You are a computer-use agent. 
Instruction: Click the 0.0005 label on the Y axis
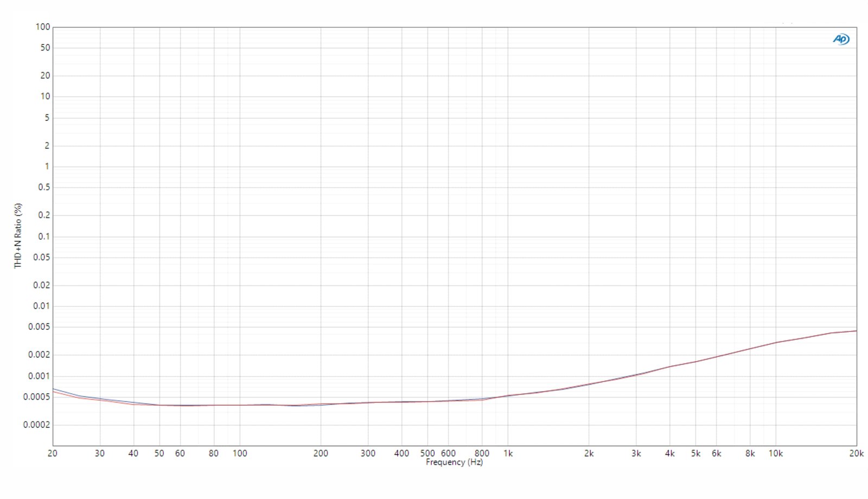(x=36, y=397)
